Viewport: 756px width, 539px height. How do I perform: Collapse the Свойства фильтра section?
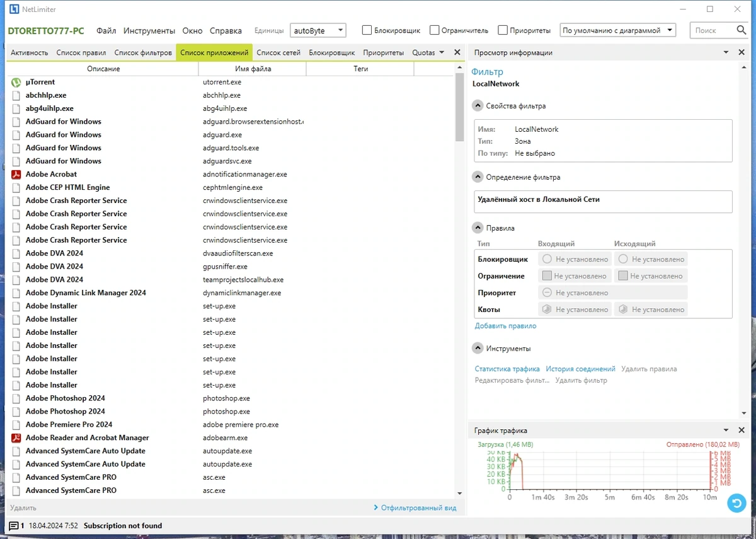(478, 106)
